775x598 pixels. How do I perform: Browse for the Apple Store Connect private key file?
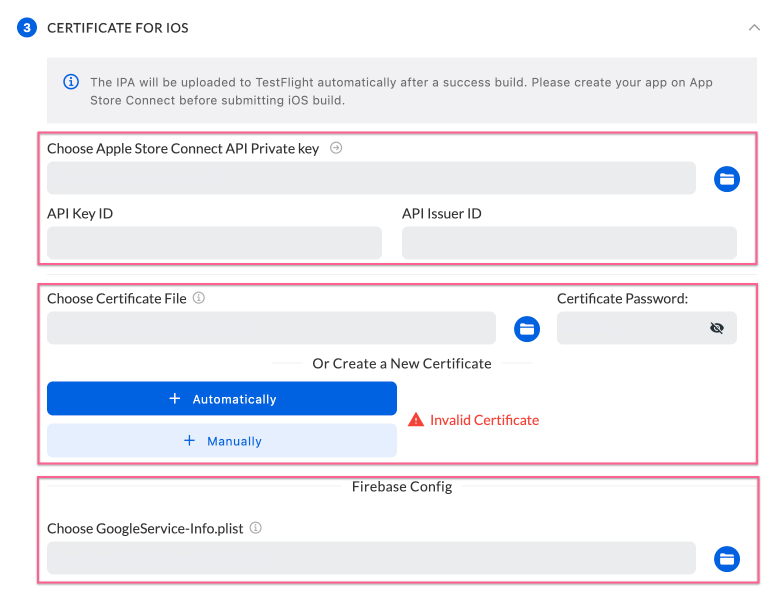click(727, 179)
